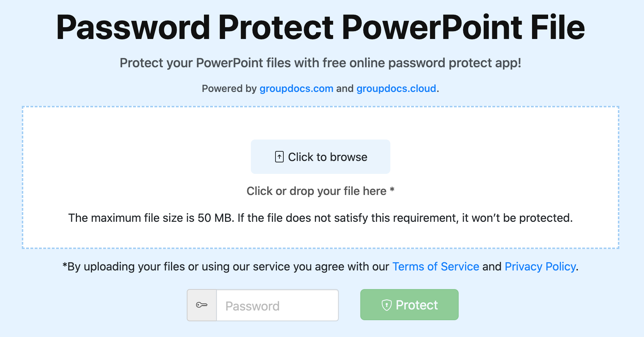Click the maximum file size notice text

pyautogui.click(x=321, y=218)
